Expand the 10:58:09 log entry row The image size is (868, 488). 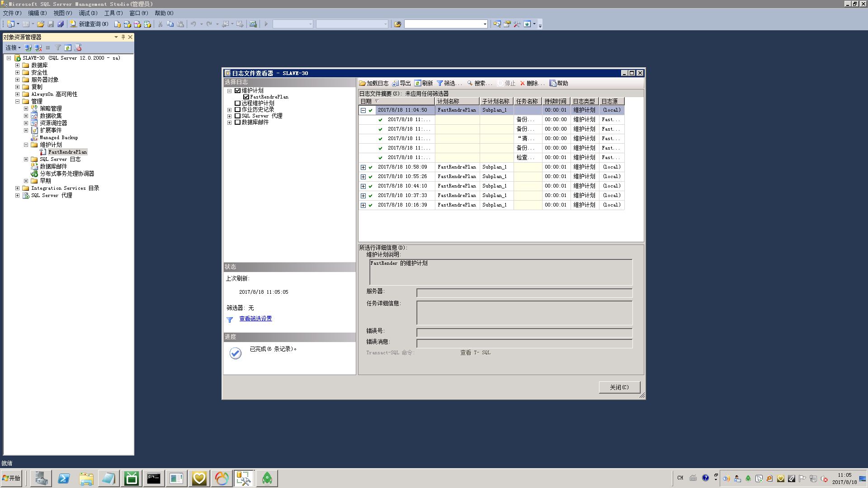coord(363,167)
